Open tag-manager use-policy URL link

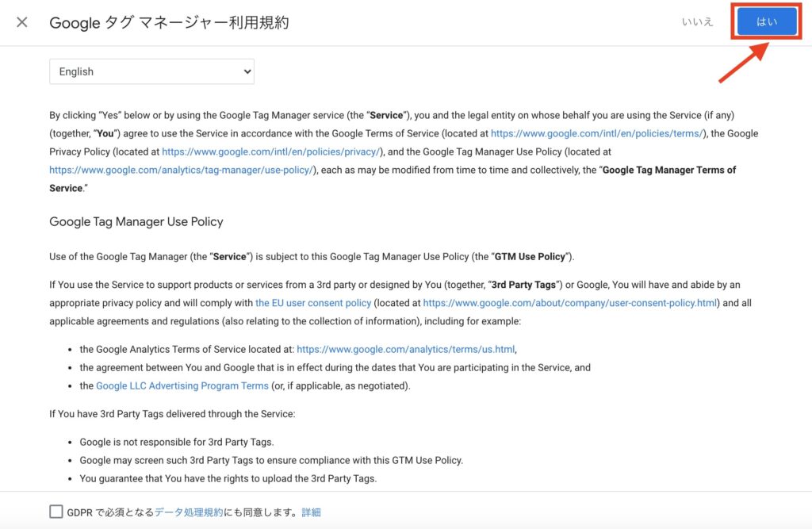point(182,170)
